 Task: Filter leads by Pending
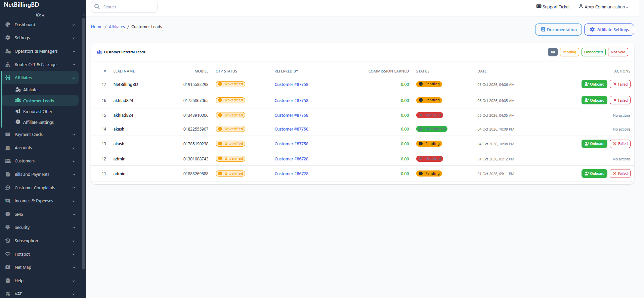(x=569, y=52)
